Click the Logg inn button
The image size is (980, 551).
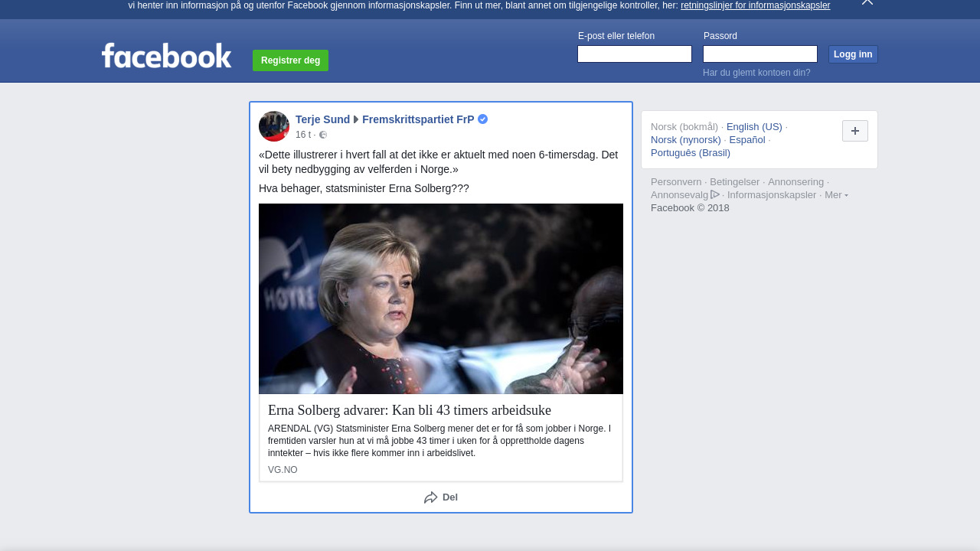click(x=853, y=54)
